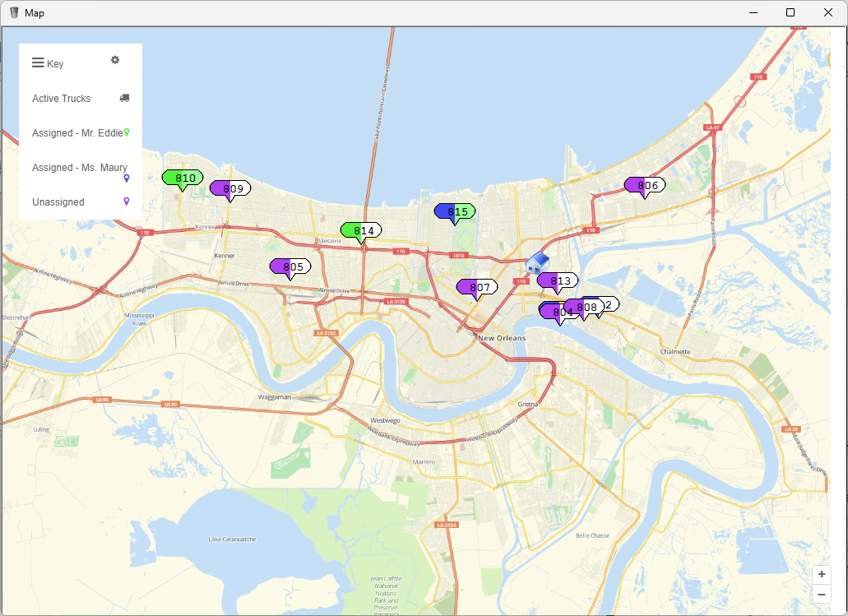The image size is (848, 616).
Task: Select map marker 813
Action: 558,280
